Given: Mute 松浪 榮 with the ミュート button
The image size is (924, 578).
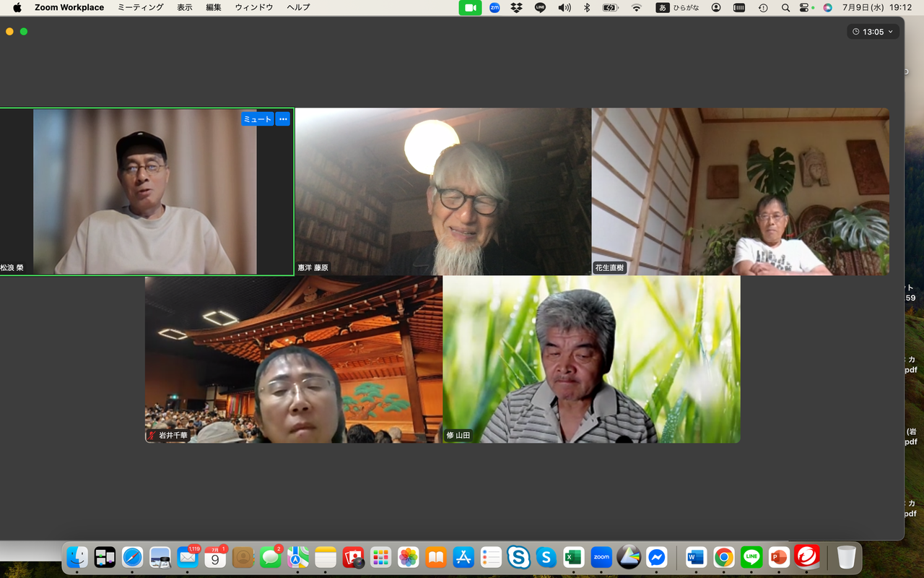Looking at the screenshot, I should pos(257,119).
